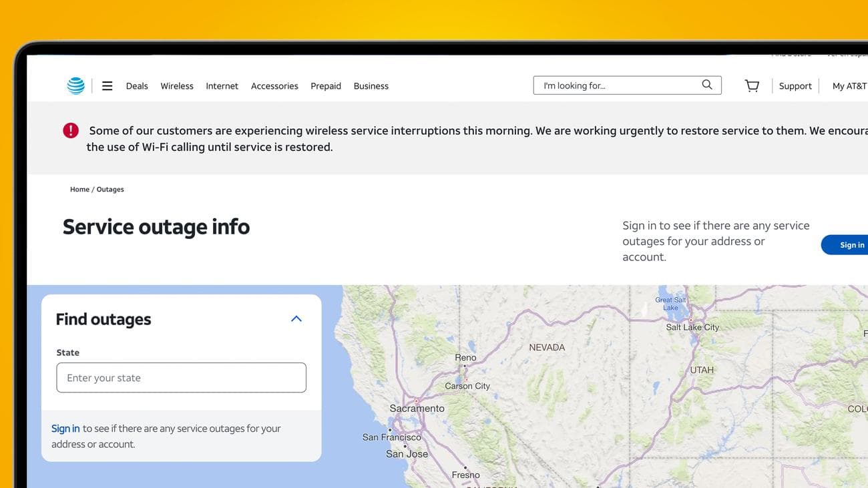
Task: Go to Home breadcrumb link
Action: pos(79,190)
